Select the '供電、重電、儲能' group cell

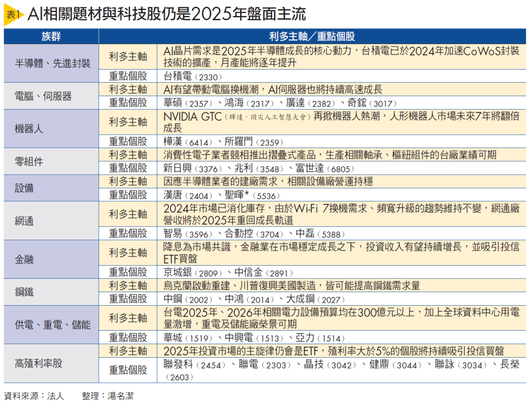coord(51,325)
